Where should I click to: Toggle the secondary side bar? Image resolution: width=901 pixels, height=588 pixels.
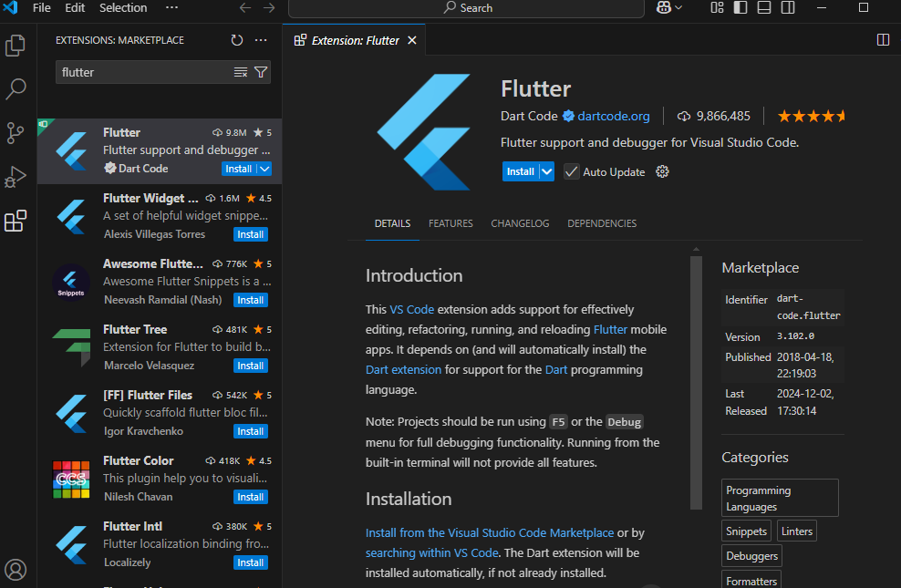788,7
